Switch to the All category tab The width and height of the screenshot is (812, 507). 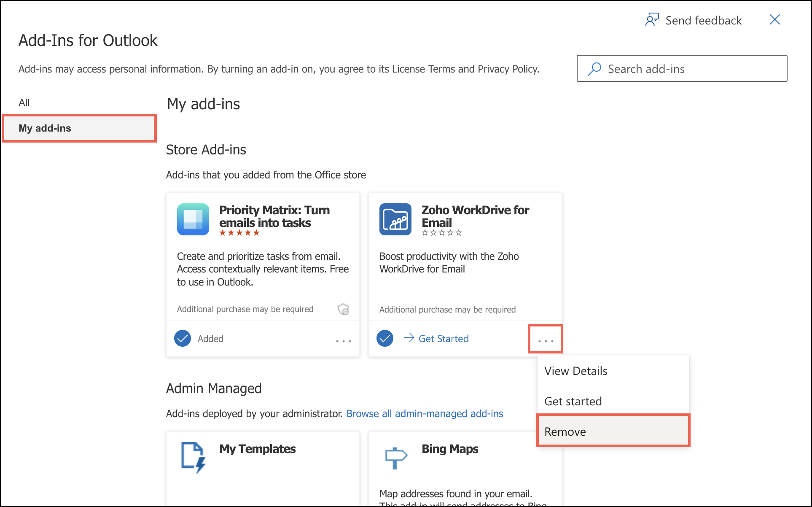[24, 103]
